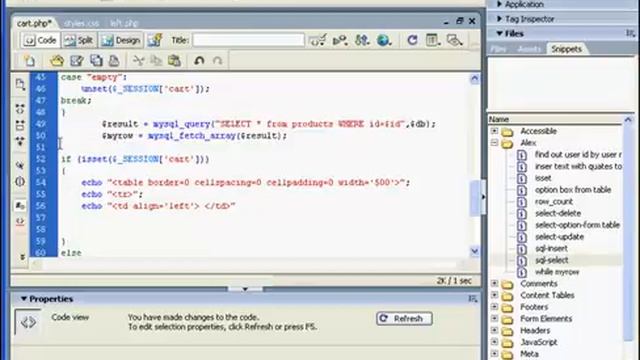Expand all icon in coding toolbar
Screen dimensions: 640x360
pyautogui.click(x=20, y=141)
